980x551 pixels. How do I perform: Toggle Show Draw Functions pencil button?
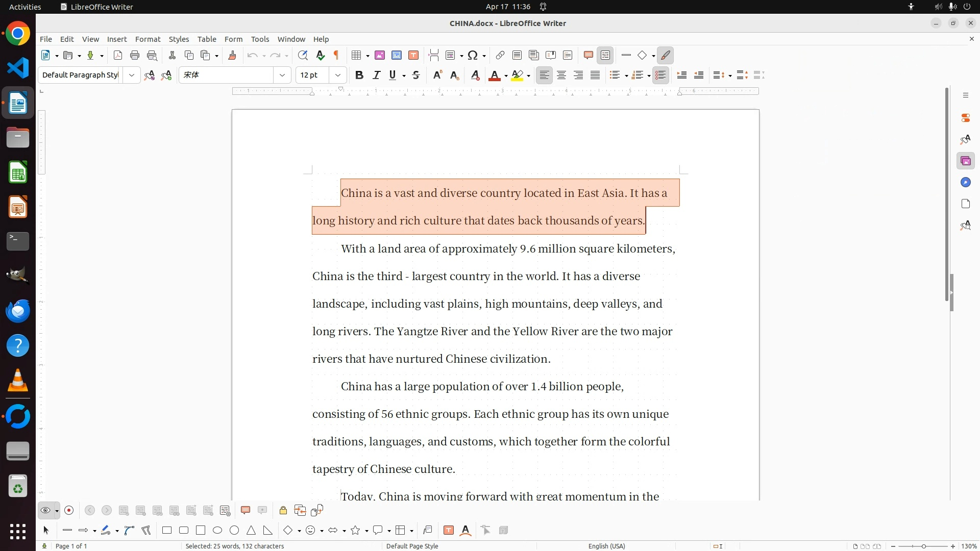tap(666, 56)
